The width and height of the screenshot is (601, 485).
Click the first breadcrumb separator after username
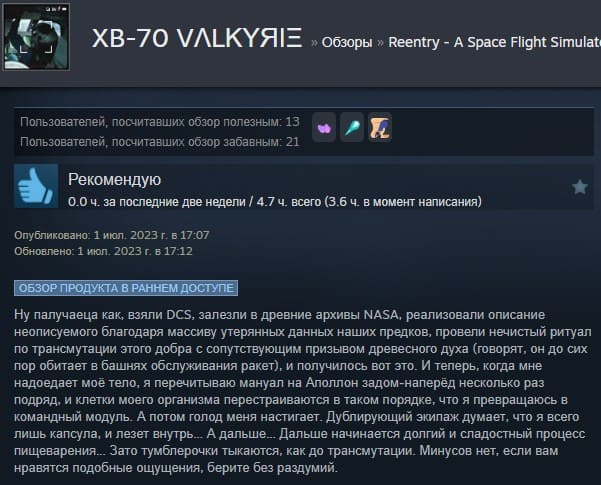pos(314,43)
